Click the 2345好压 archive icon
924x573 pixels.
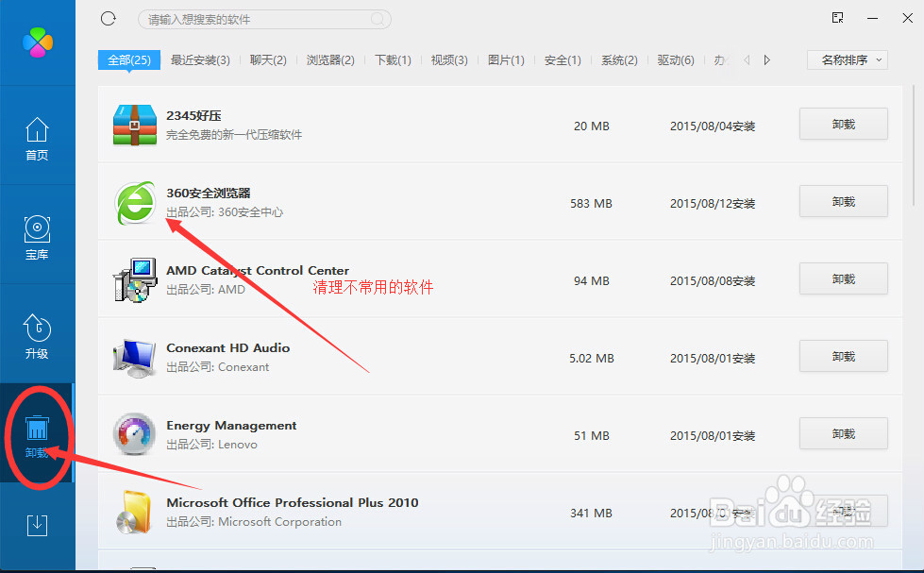[135, 125]
